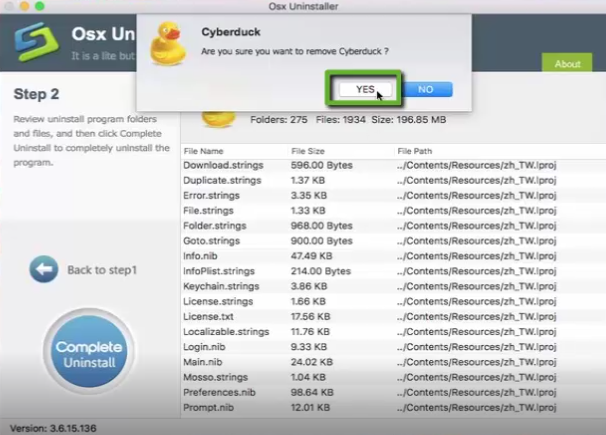Select the Duplicate.strings row
This screenshot has height=435, width=606.
[393, 180]
